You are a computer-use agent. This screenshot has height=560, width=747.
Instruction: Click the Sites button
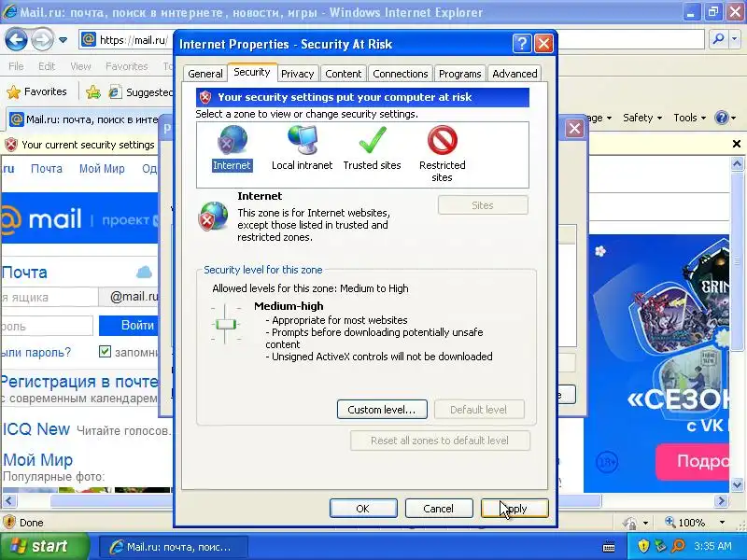pos(483,205)
